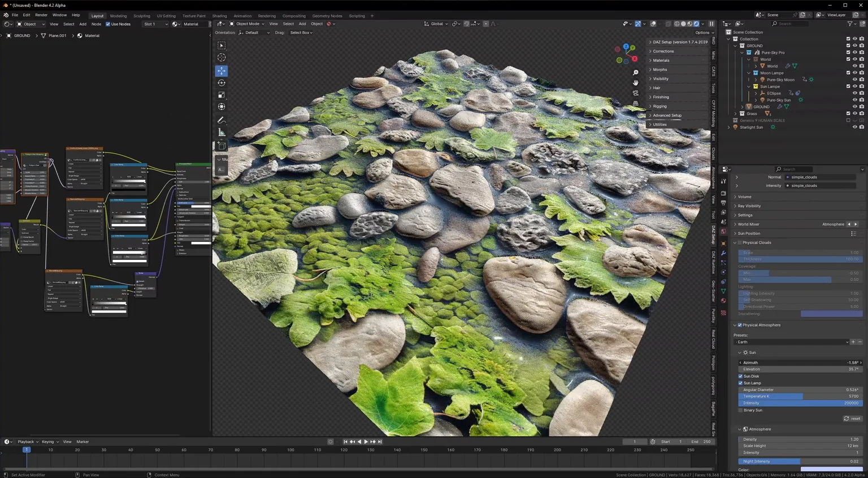Screen dimensions: 868x478
Task: Open the Global transform orientation dropdown
Action: (x=436, y=24)
